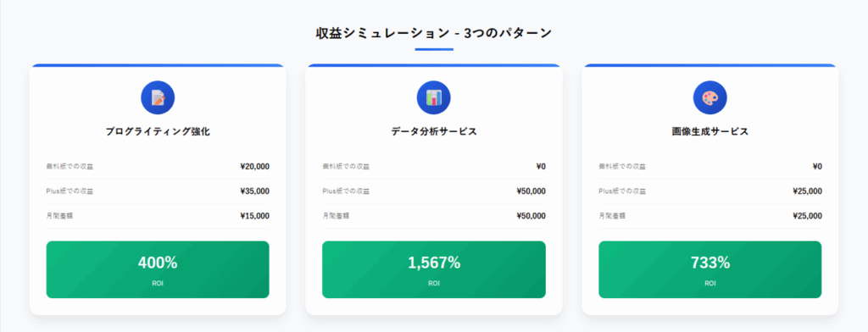Click the 1,567% ROI green box
868x332 pixels.
coord(433,269)
